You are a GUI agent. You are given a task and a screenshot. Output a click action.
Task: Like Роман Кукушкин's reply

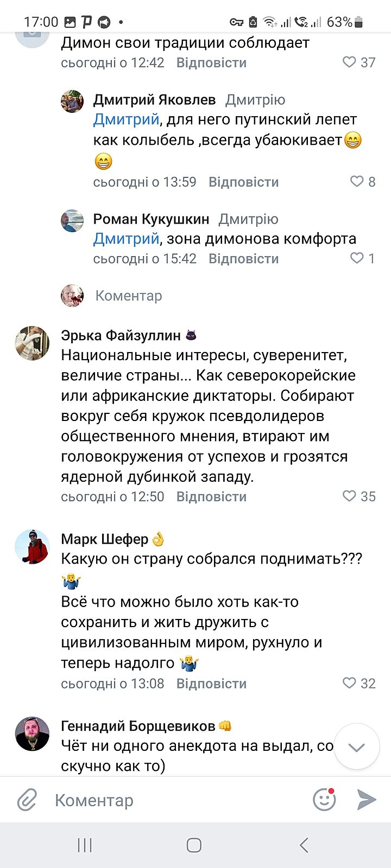[x=357, y=258]
